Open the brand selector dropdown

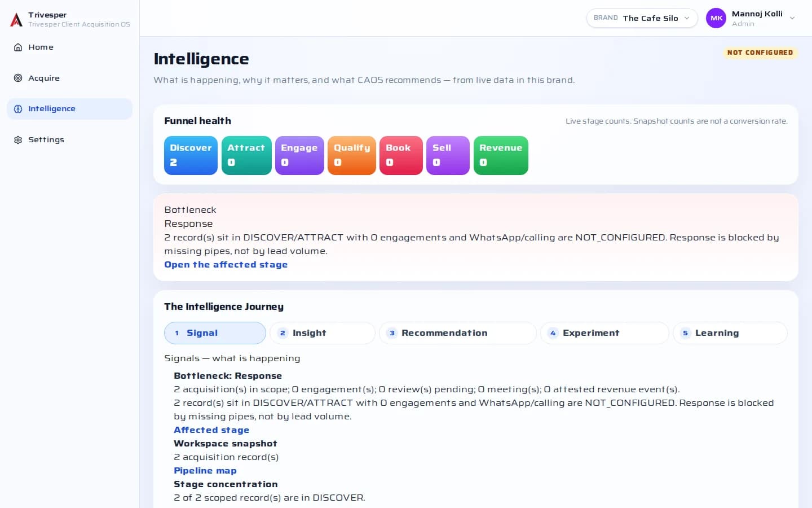(642, 18)
